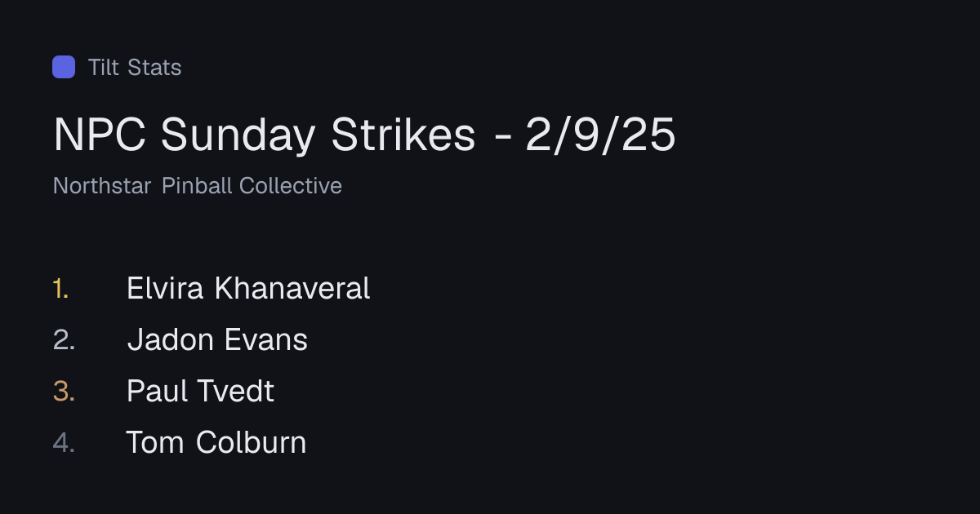Image resolution: width=980 pixels, height=514 pixels.
Task: Click the surname Colburn in the standings
Action: click(252, 442)
